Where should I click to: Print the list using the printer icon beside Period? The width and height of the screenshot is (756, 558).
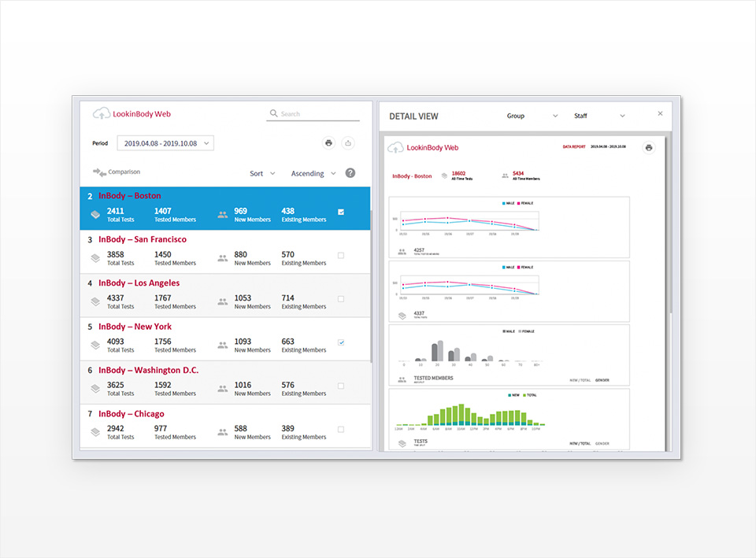pos(328,143)
